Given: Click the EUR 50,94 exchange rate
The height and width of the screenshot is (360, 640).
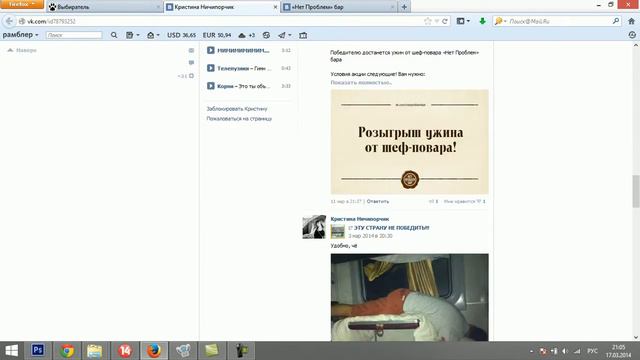Looking at the screenshot, I should (217, 35).
